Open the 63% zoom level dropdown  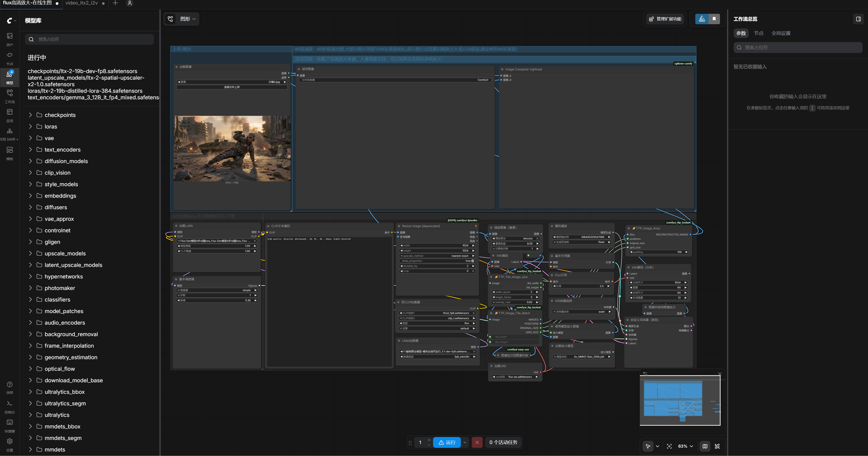686,446
